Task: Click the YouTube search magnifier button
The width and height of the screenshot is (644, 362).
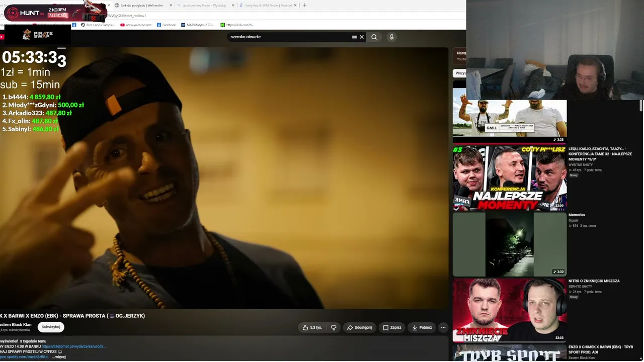Action: (x=374, y=37)
